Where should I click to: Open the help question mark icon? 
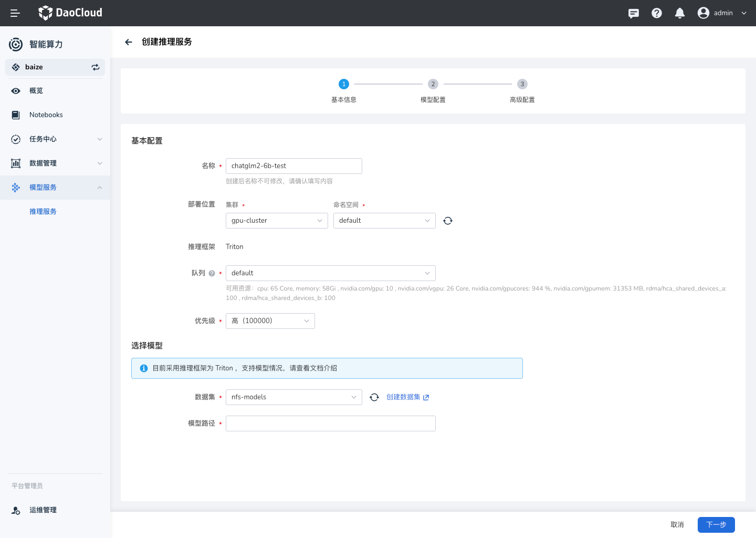pyautogui.click(x=657, y=13)
